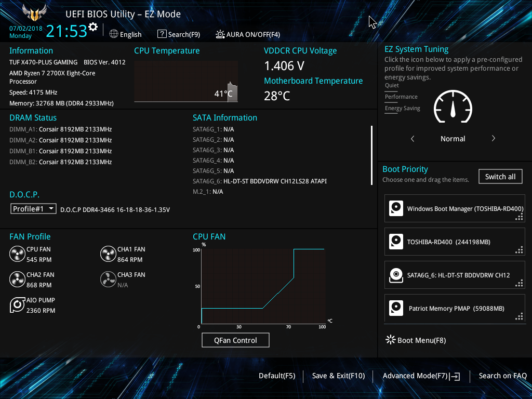Click the SATA Information scrollbar

(x=372, y=155)
